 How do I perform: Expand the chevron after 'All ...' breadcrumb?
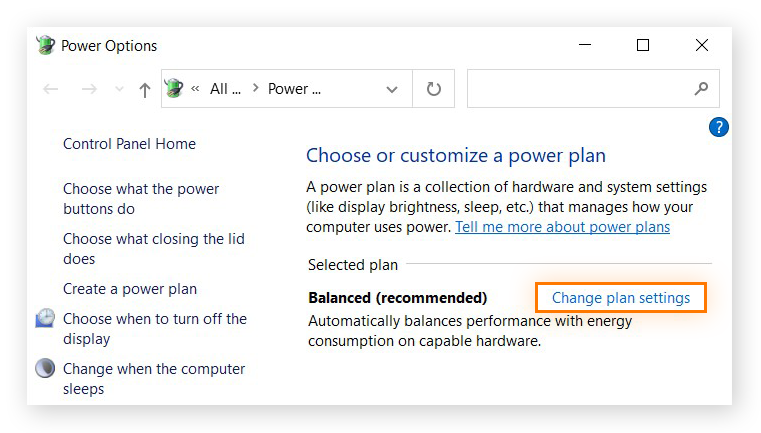click(x=255, y=88)
